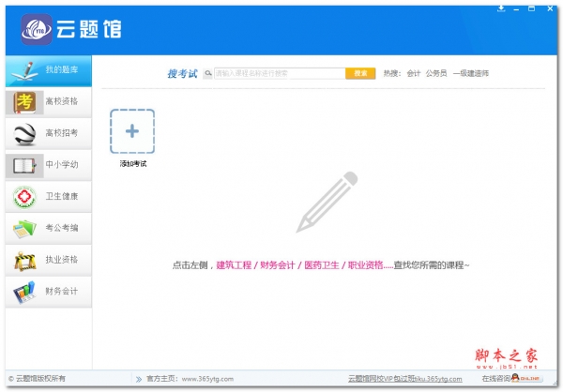
Task: Expand the double-arrow next to 官方主页
Action: (136, 380)
